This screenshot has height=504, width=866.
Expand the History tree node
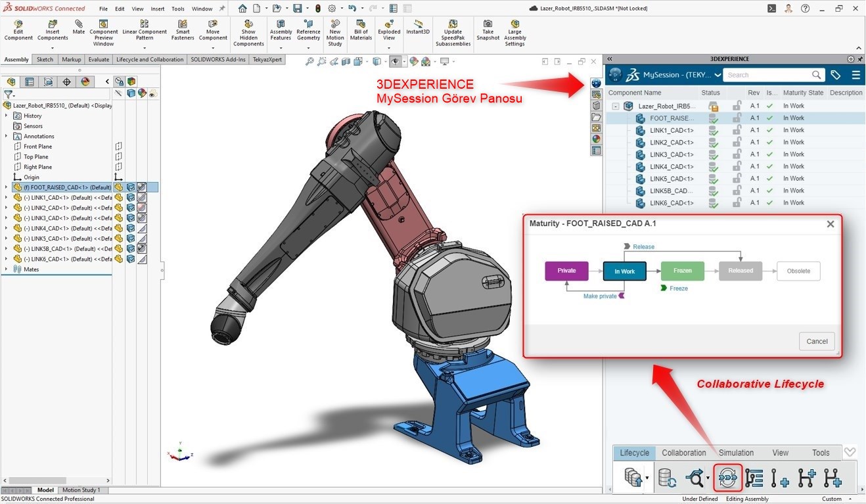[x=6, y=116]
